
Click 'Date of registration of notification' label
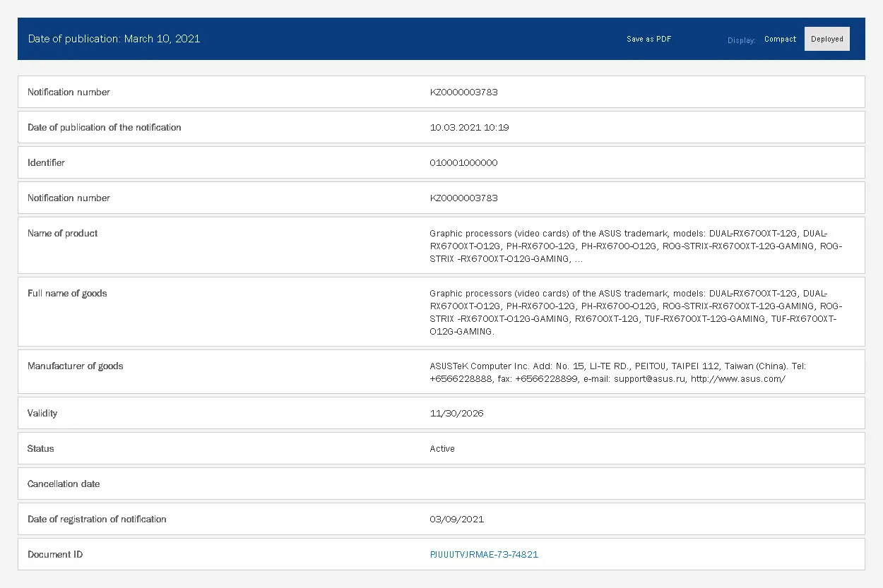tap(97, 519)
